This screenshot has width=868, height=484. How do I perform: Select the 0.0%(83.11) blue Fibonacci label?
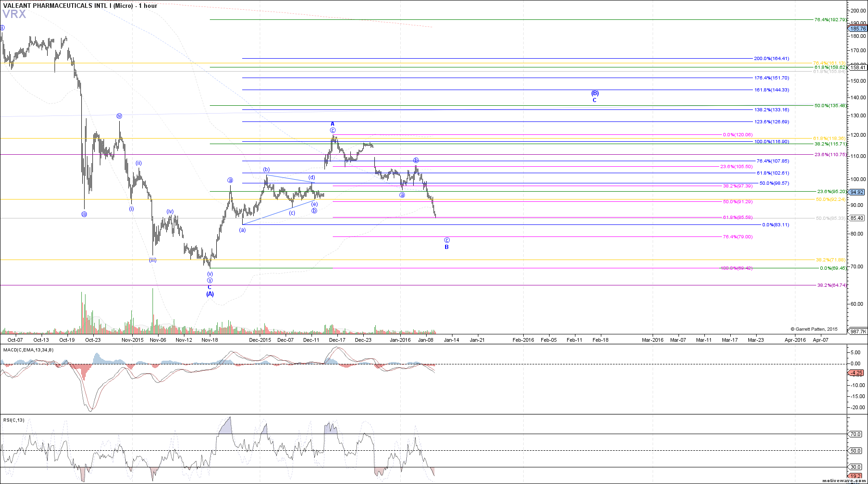[776, 225]
